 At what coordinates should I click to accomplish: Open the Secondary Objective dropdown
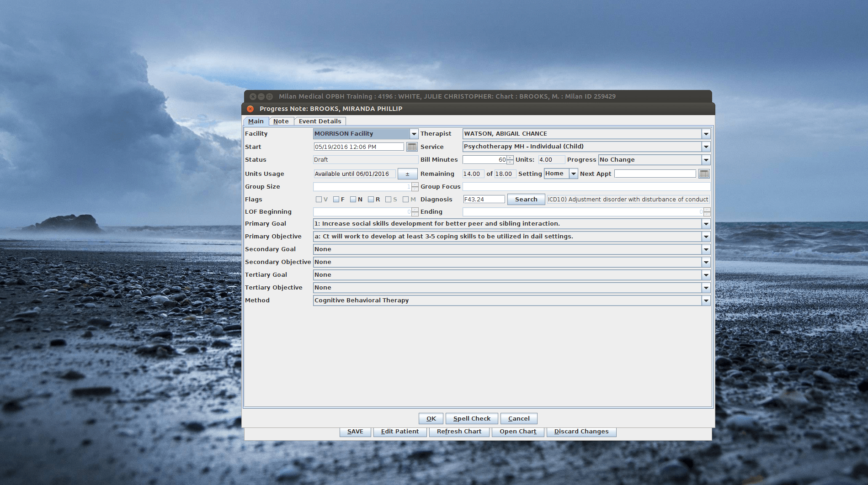pyautogui.click(x=706, y=262)
